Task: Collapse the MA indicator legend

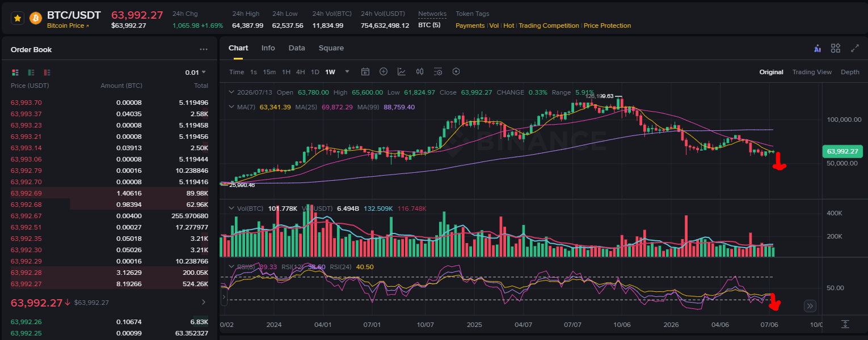Action: (231, 107)
